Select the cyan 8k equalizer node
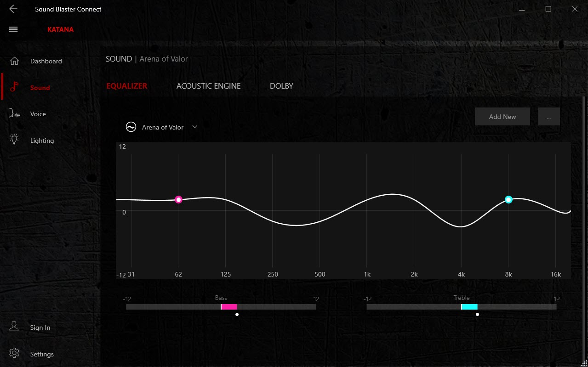Screen dimensions: 588x367 pyautogui.click(x=508, y=199)
